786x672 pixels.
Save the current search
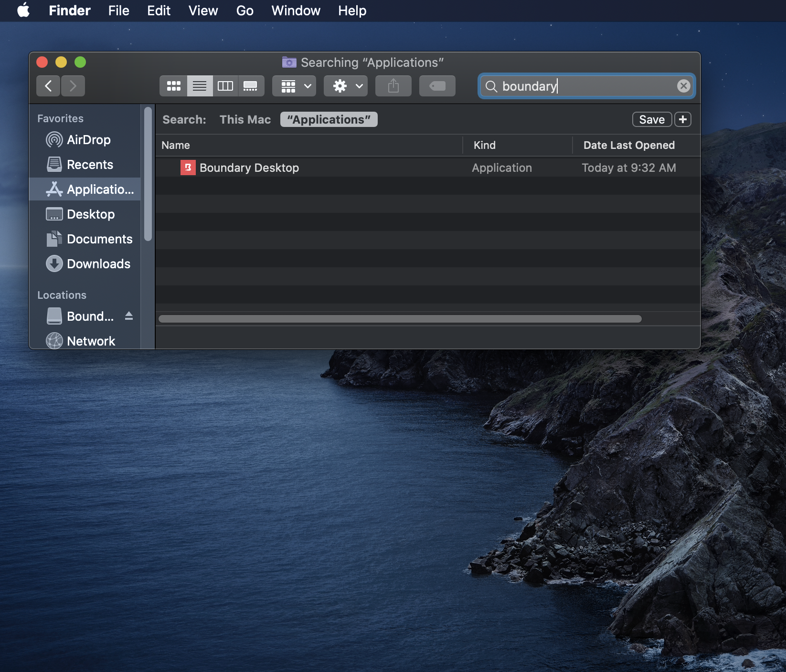(x=652, y=119)
